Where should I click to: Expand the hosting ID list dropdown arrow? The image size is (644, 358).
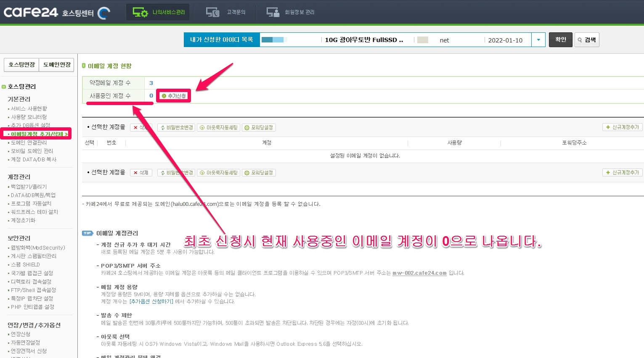(538, 40)
